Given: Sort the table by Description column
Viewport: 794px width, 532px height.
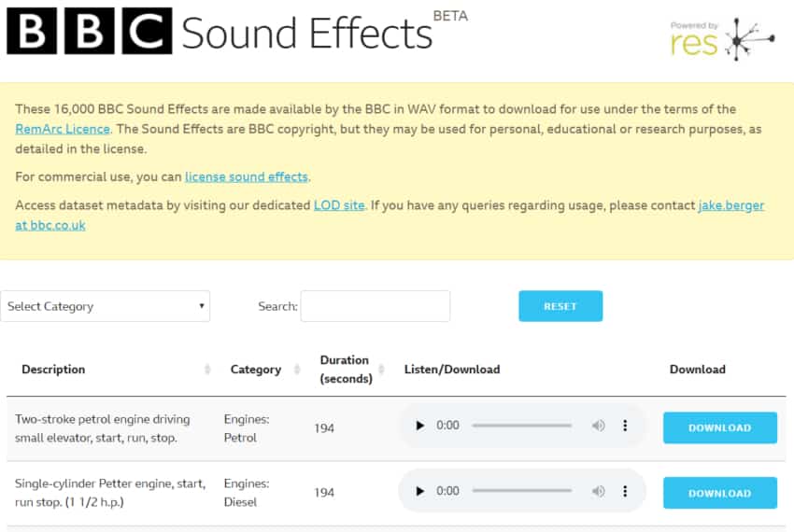Looking at the screenshot, I should coord(53,370).
